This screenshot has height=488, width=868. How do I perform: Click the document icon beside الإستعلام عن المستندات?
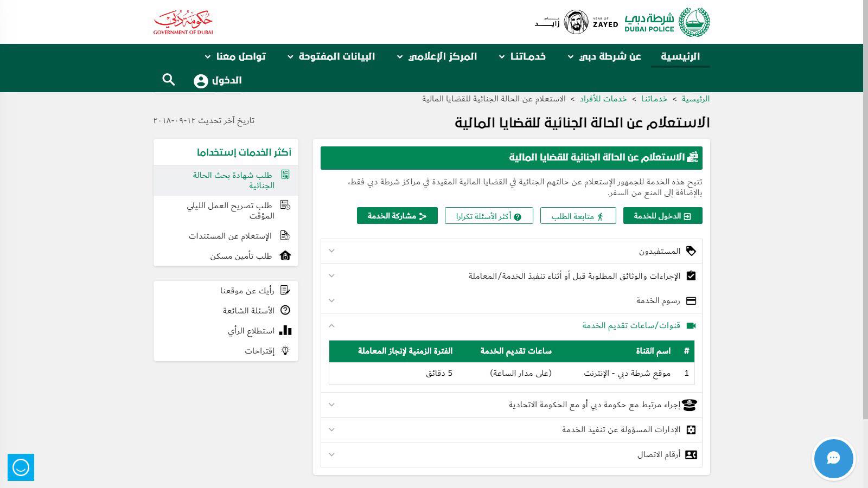click(x=285, y=235)
